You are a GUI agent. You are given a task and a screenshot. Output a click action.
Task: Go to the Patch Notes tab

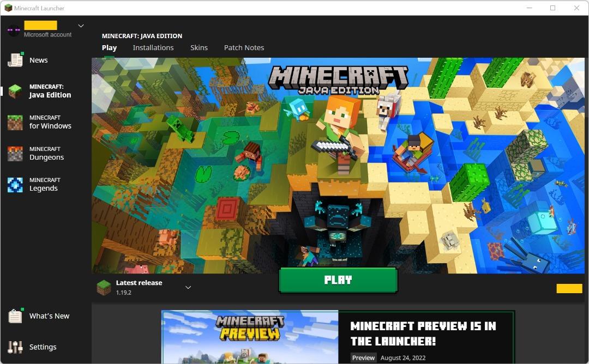click(x=244, y=48)
